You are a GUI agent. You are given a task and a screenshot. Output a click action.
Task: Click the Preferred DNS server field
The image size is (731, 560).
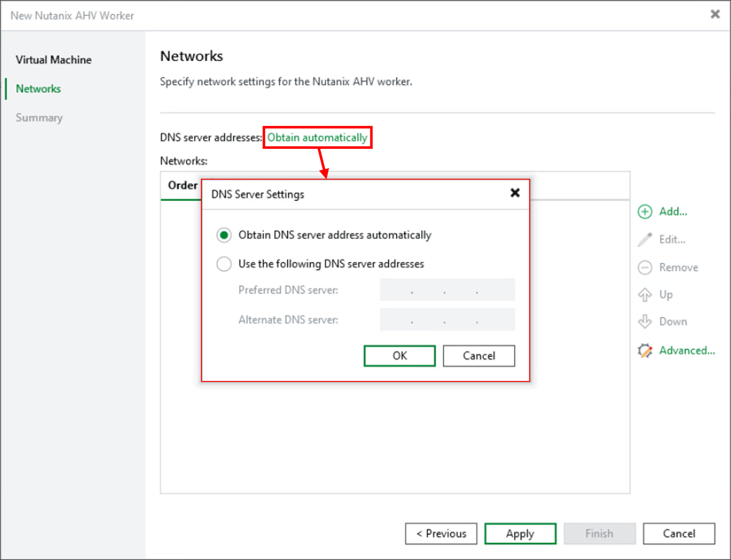(x=447, y=290)
